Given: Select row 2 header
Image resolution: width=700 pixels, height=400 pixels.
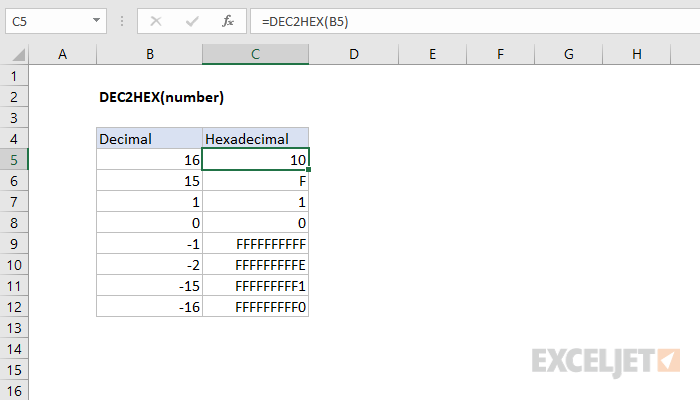Looking at the screenshot, I should [x=14, y=97].
